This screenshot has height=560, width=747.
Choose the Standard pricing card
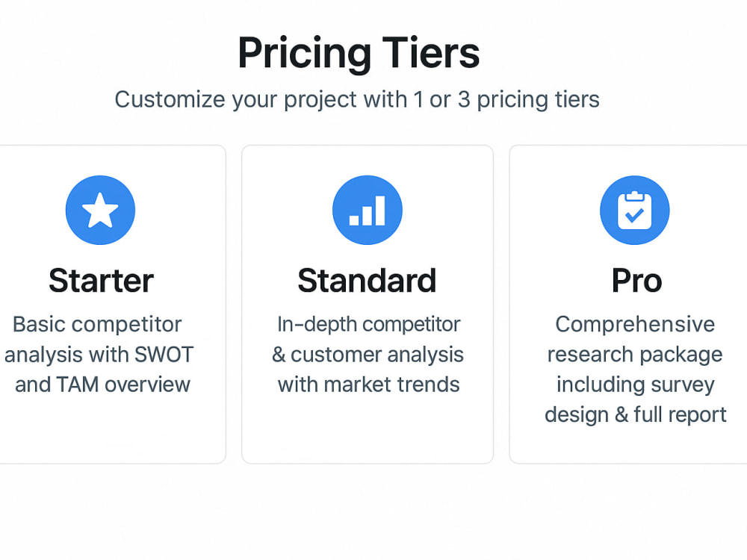tap(368, 305)
